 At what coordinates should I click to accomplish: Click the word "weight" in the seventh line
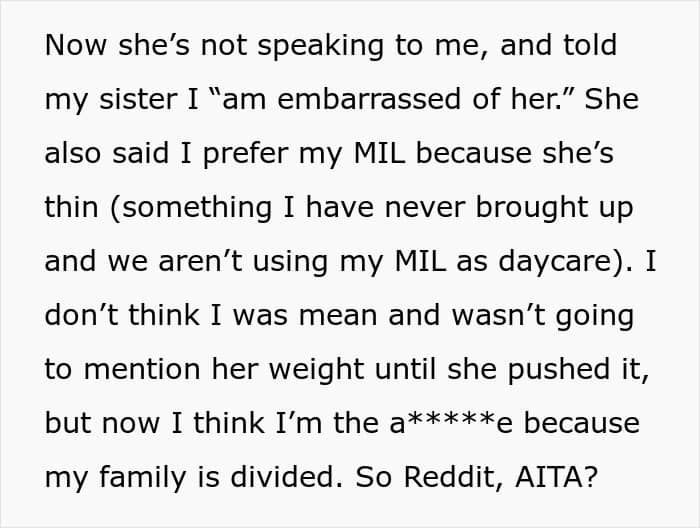click(x=317, y=371)
